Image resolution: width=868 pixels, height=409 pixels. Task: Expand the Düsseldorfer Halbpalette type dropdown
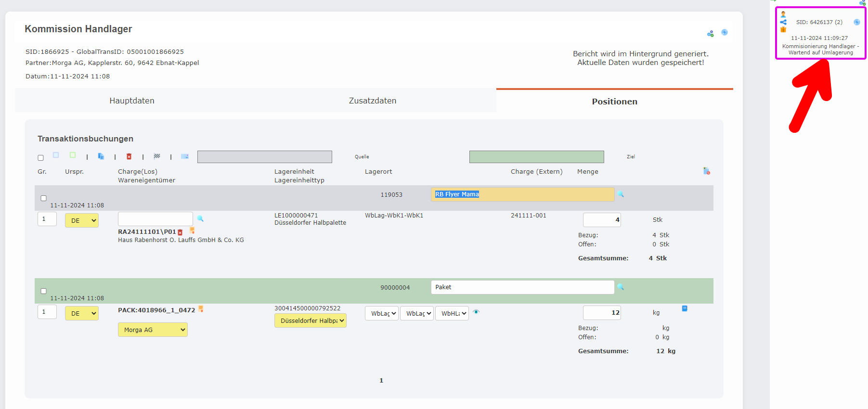[311, 320]
